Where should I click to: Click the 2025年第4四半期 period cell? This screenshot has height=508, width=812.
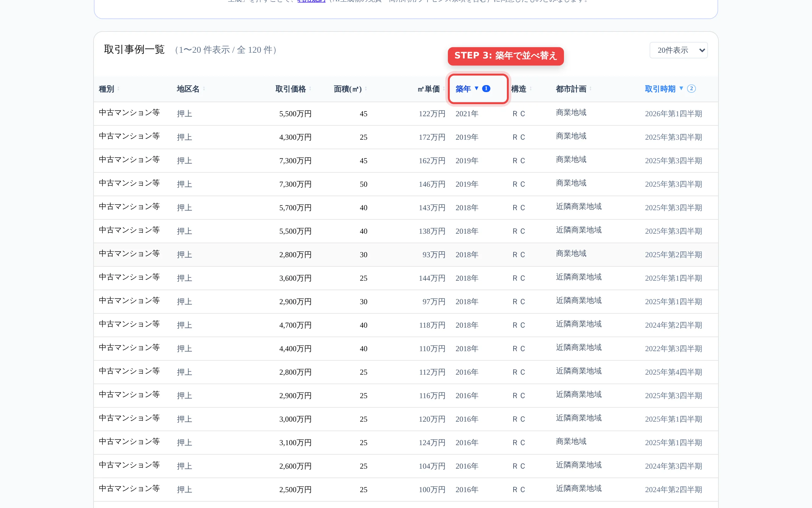pos(673,373)
